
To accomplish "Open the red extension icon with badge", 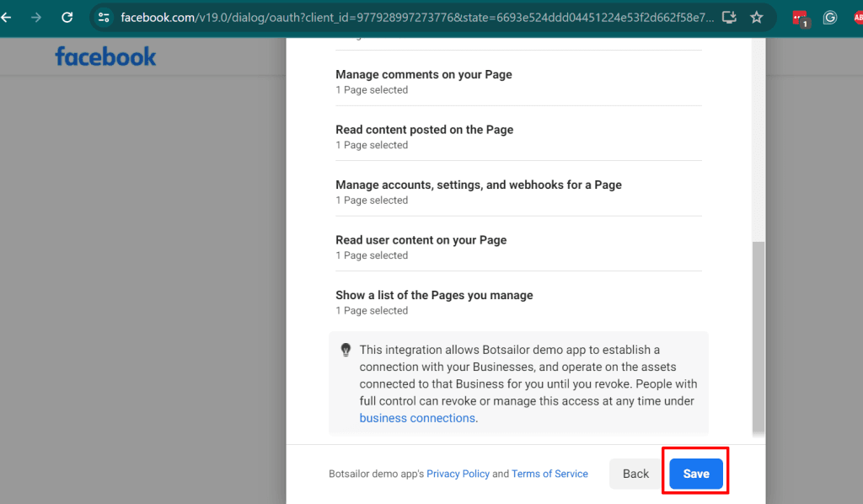I will [800, 18].
